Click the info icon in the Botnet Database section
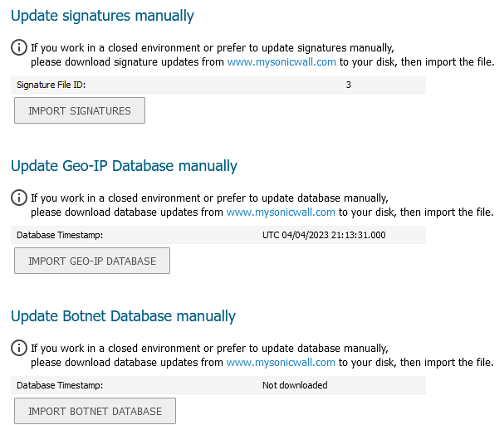 pyautogui.click(x=19, y=348)
